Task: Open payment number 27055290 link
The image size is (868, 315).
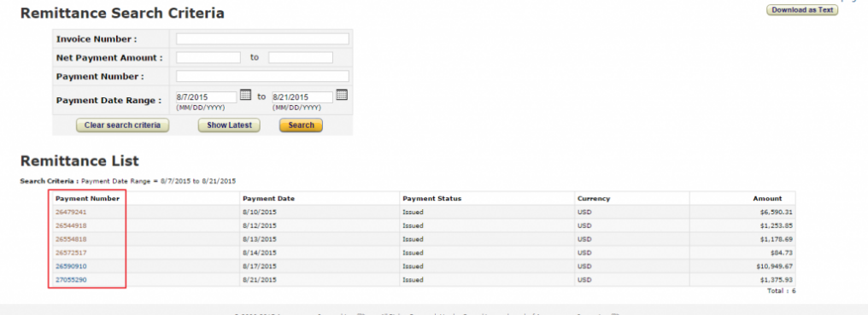Action: click(x=71, y=279)
